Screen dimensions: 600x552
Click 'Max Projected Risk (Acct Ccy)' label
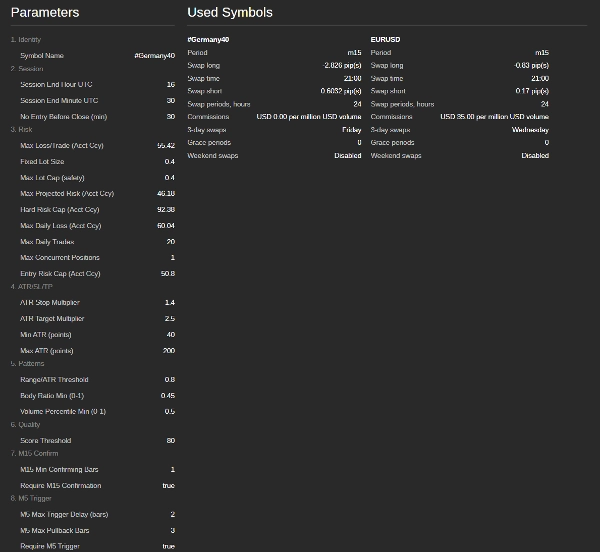coord(67,194)
